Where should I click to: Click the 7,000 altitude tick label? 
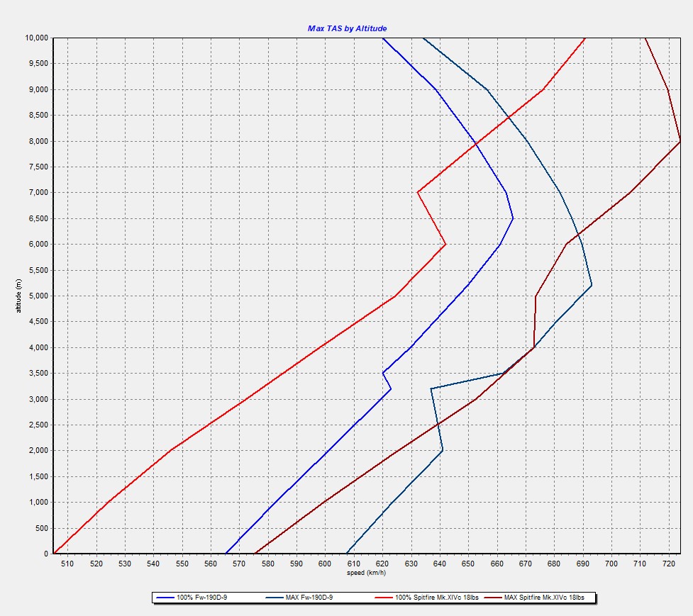click(38, 193)
